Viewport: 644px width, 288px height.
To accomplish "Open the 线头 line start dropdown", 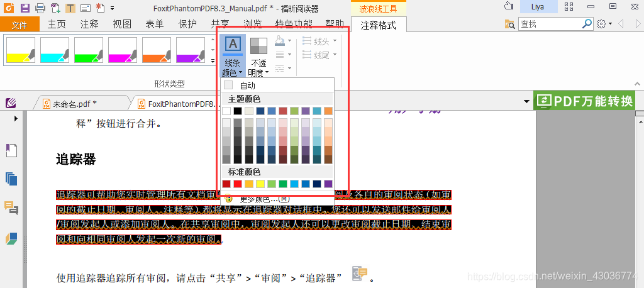I will 319,41.
